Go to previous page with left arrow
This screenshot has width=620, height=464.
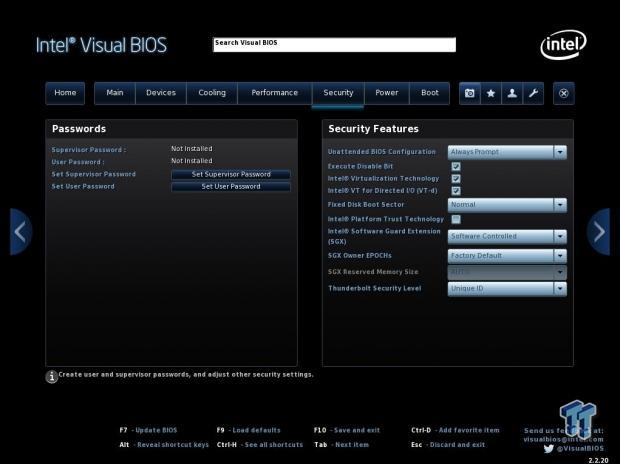(21, 232)
